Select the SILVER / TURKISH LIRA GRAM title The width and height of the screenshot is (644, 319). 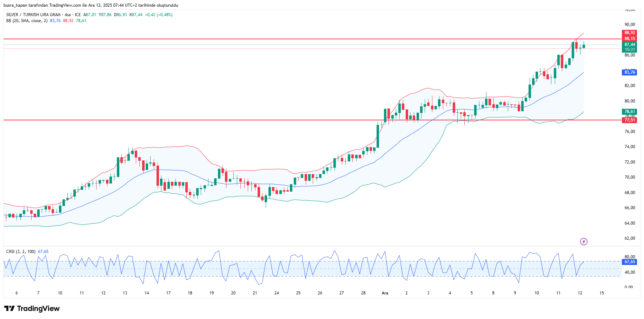(x=33, y=15)
